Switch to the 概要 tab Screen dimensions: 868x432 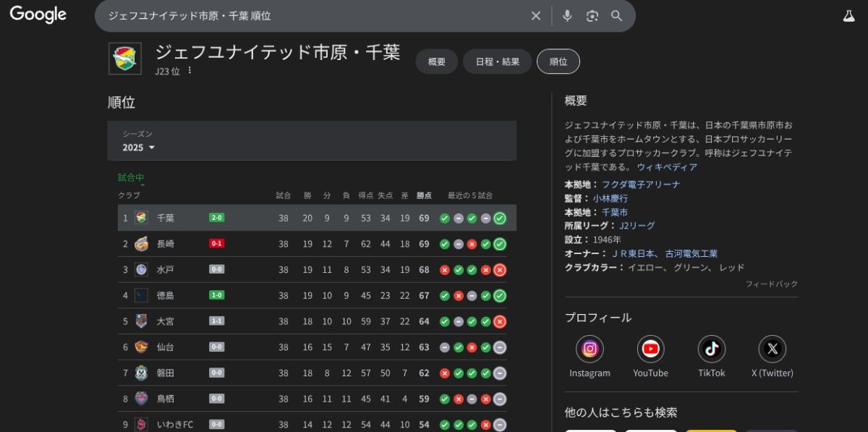(436, 62)
